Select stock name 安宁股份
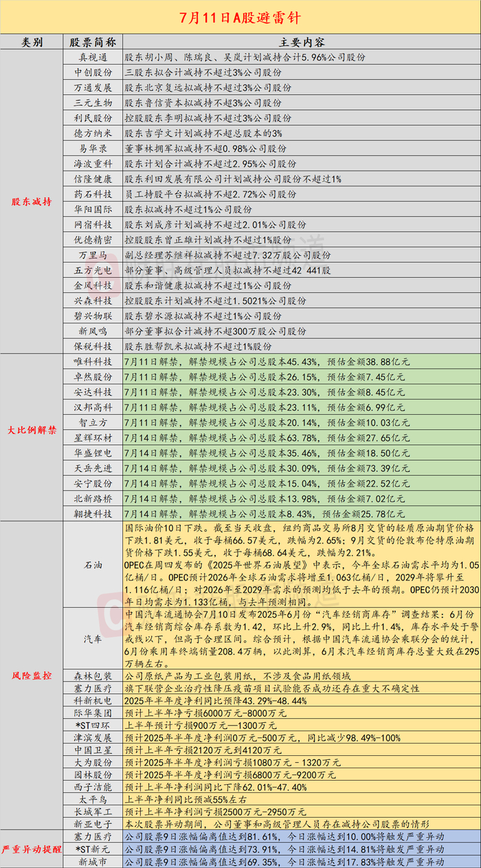This screenshot has width=481, height=868. tap(93, 482)
